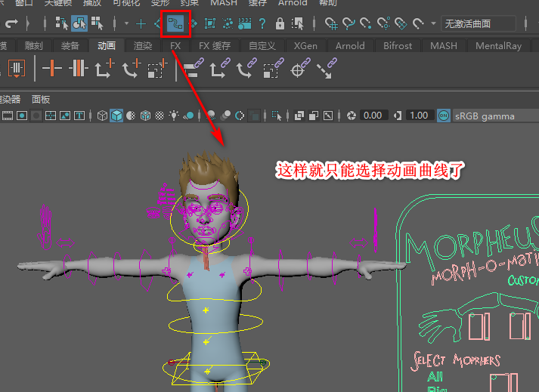Click the lock selection padlock icon
This screenshot has width=539, height=392.
pos(280,23)
